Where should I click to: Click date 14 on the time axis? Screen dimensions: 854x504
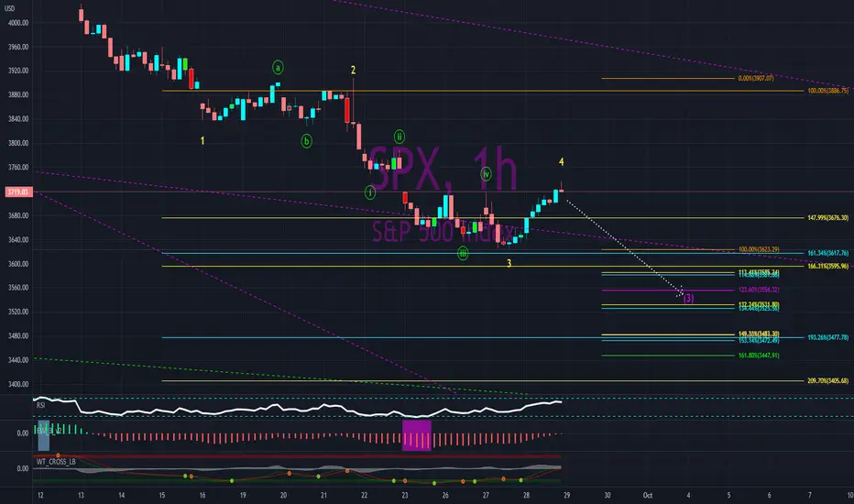(x=122, y=495)
